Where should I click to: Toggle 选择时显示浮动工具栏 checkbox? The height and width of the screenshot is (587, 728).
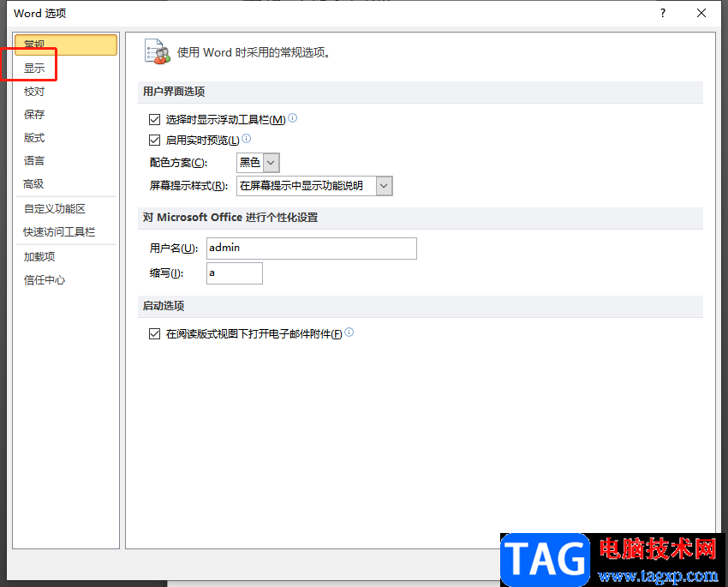click(155, 120)
